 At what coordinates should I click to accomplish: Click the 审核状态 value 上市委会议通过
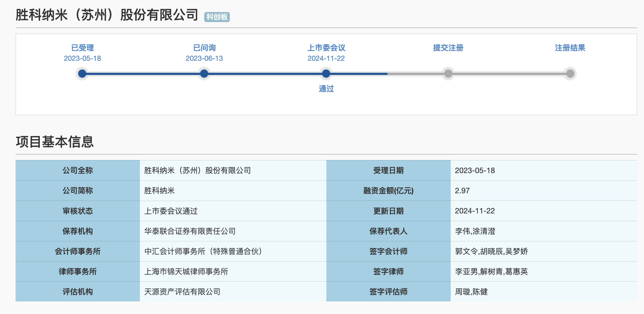point(171,211)
